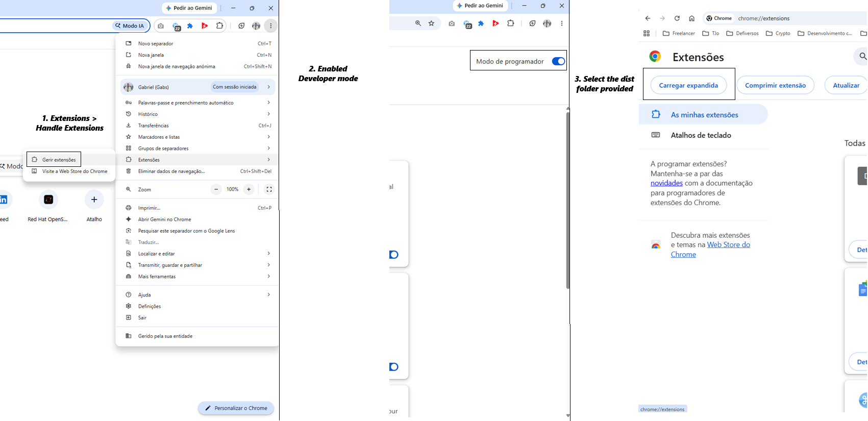Click the Carregar expandida button

click(x=688, y=85)
